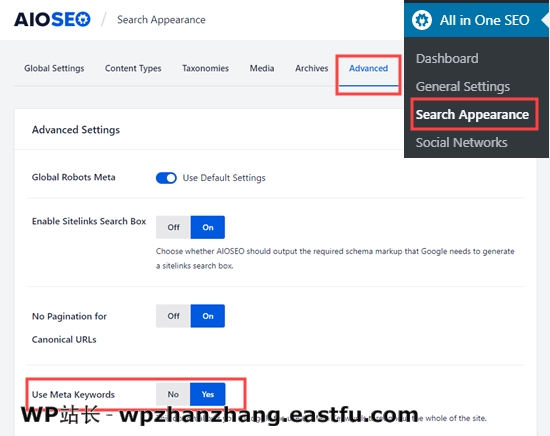550x436 pixels.
Task: Open Social Networks in the sidebar menu
Action: [x=461, y=143]
